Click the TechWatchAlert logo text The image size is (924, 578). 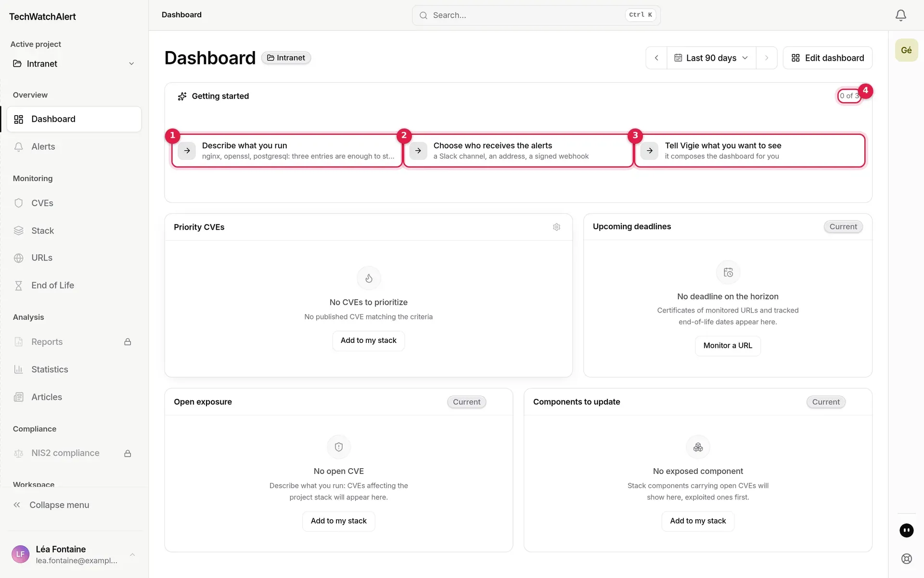pos(42,17)
